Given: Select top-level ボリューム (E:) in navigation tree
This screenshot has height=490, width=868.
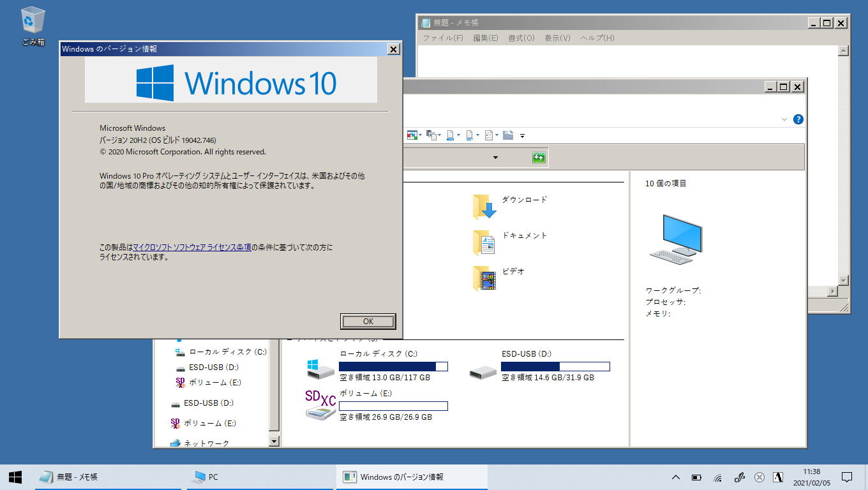Looking at the screenshot, I should point(204,423).
